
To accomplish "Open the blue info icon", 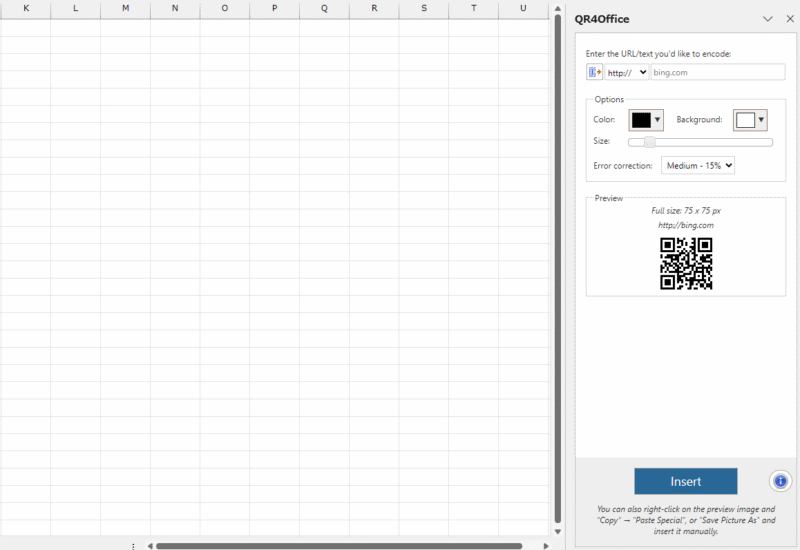I will pos(780,481).
